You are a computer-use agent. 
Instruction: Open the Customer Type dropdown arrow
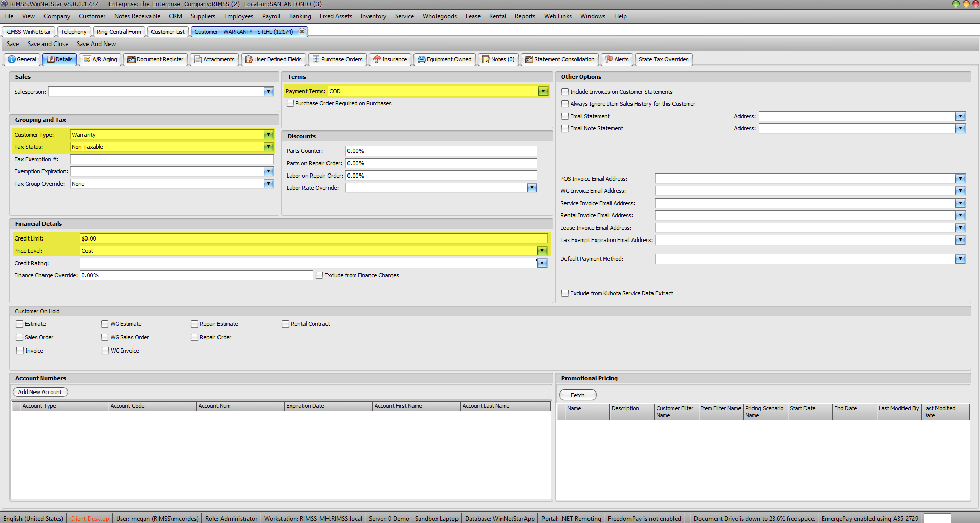pyautogui.click(x=268, y=135)
